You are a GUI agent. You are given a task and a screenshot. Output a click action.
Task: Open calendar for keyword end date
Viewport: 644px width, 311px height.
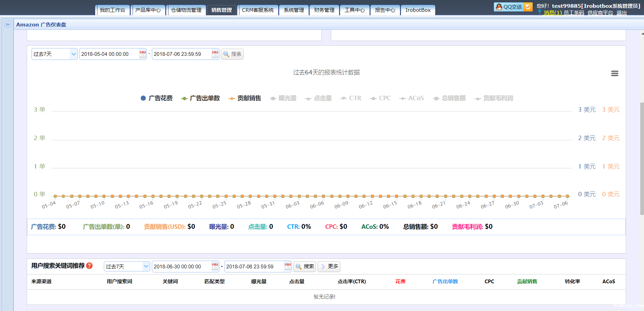coord(287,267)
